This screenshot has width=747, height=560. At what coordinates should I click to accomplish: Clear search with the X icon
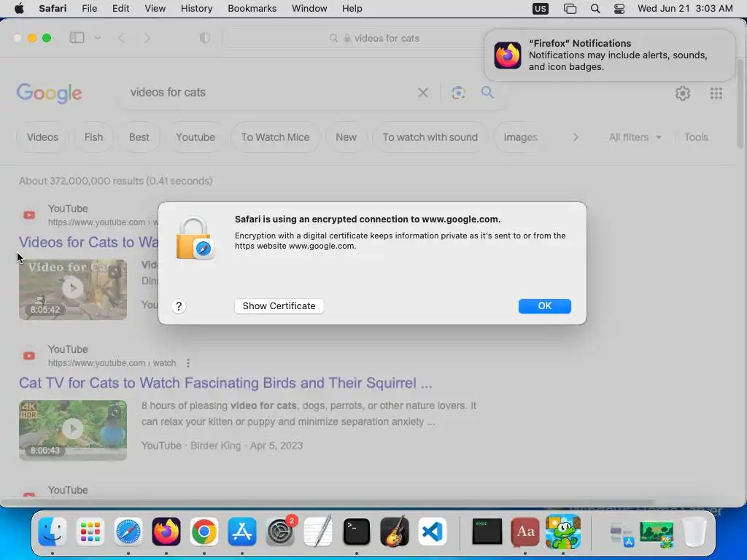click(423, 93)
